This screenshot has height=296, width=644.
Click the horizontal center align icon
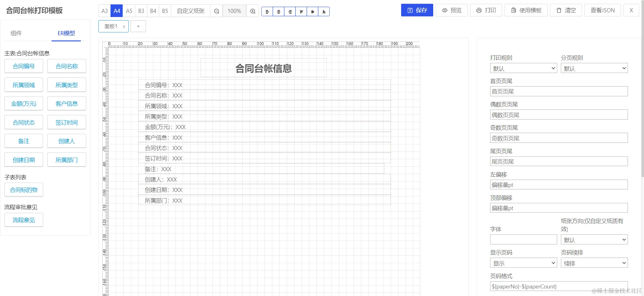(278, 11)
